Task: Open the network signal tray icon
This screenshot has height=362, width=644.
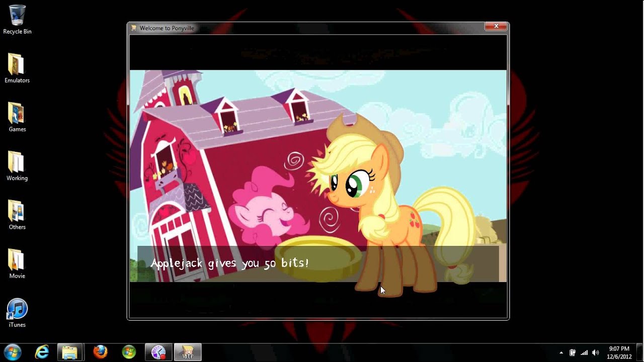Action: 584,352
